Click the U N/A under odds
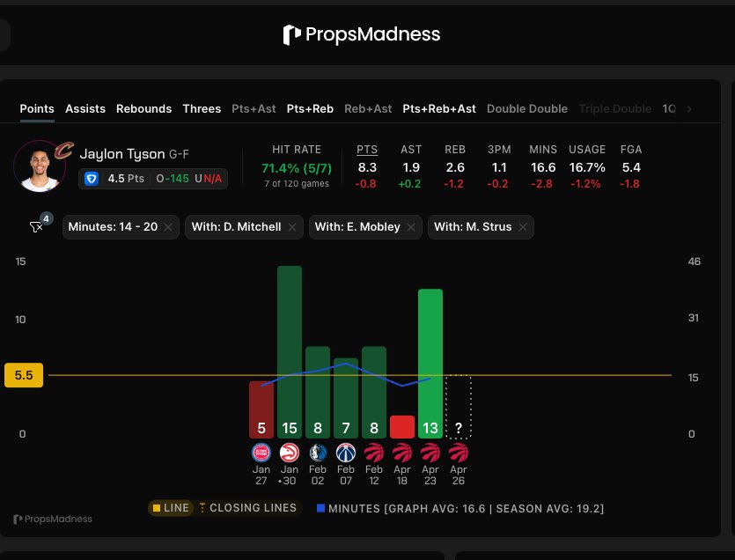735x560 pixels. 208,179
